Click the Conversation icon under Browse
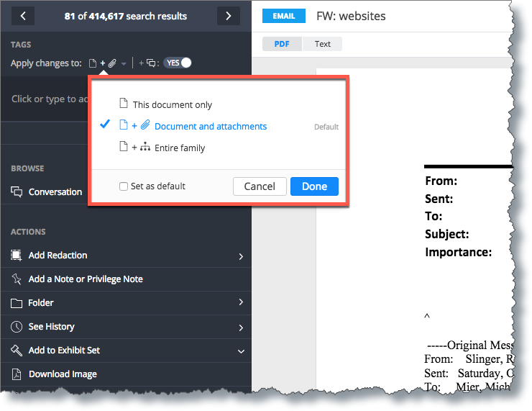The width and height of the screenshot is (532, 411). [17, 192]
